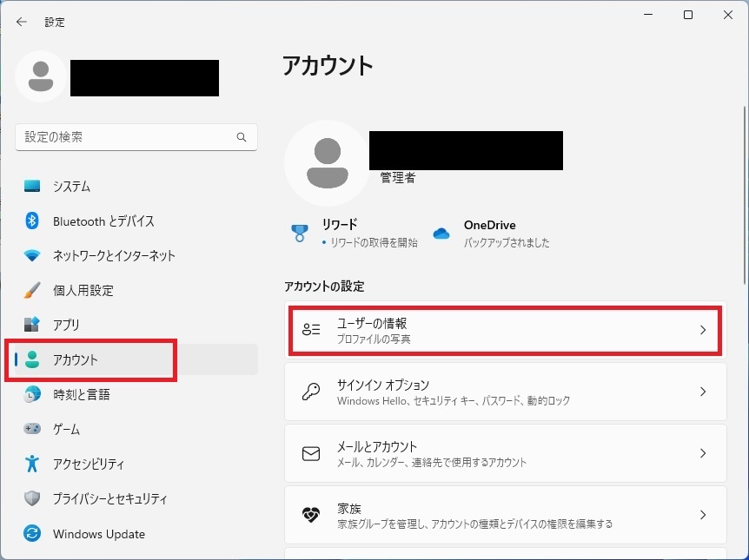This screenshot has height=560, width=749.
Task: Click the アクセシビリティ figure icon
Action: pyautogui.click(x=32, y=463)
